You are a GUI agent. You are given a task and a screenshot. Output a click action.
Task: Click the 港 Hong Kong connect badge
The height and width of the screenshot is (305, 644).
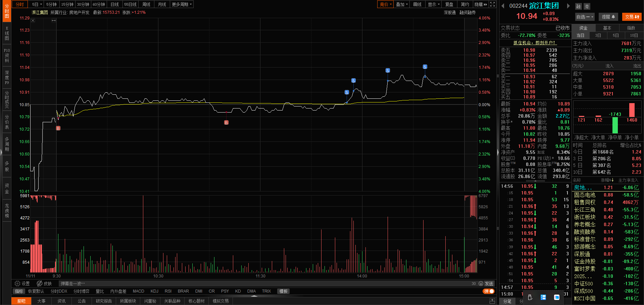[587, 6]
